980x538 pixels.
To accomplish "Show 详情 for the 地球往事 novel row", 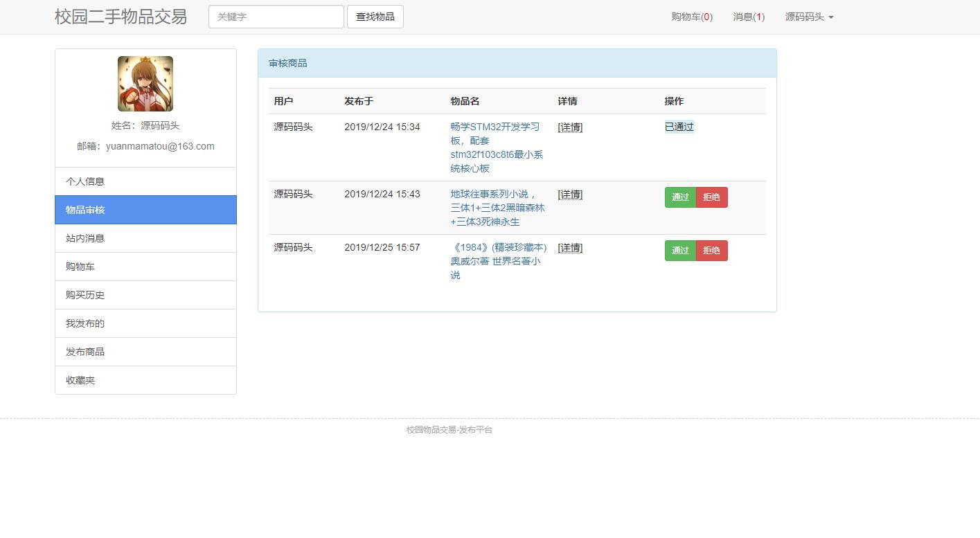I will pos(570,195).
